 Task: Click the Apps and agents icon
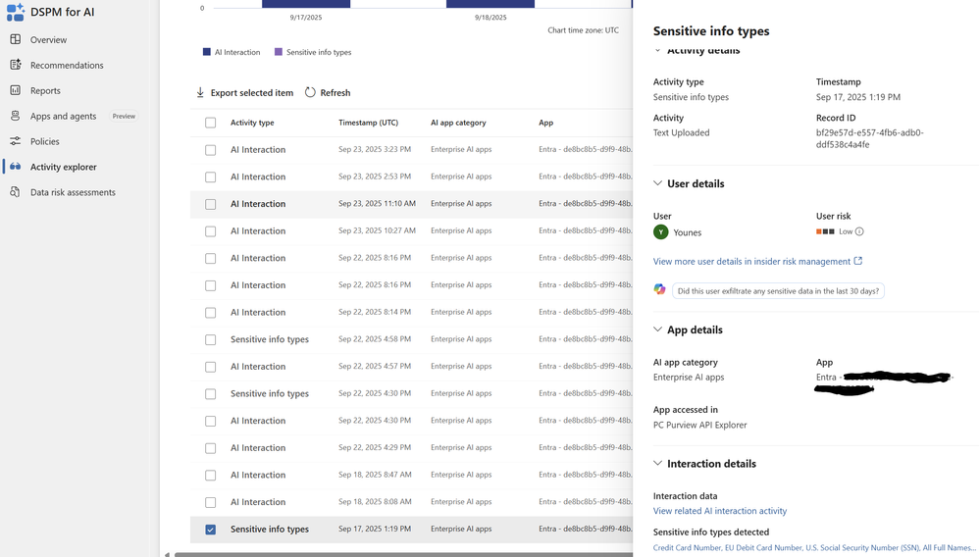point(15,116)
